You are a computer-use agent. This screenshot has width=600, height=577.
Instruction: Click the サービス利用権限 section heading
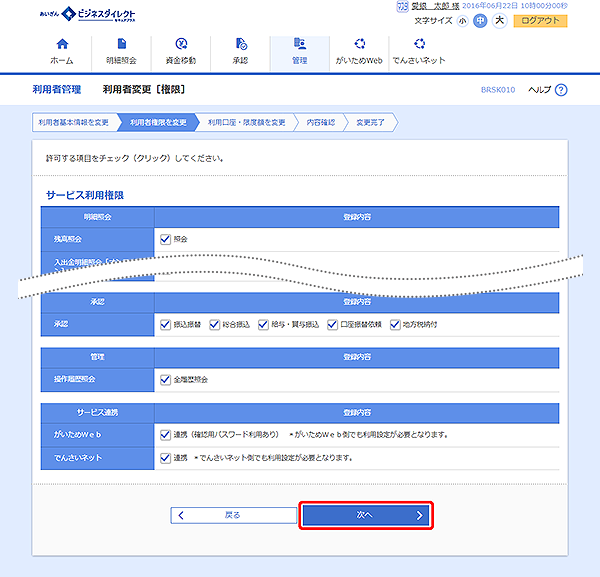click(85, 195)
